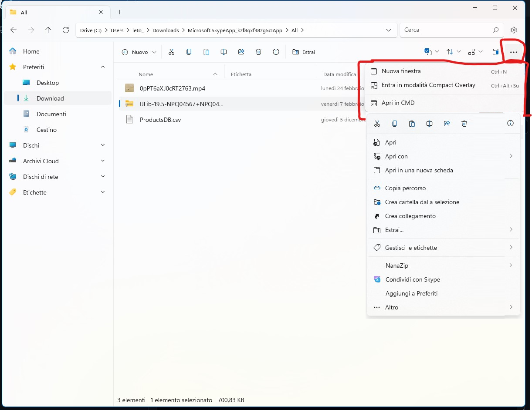Open Downloads from the breadcrumb path
This screenshot has width=532, height=410.
(x=166, y=30)
